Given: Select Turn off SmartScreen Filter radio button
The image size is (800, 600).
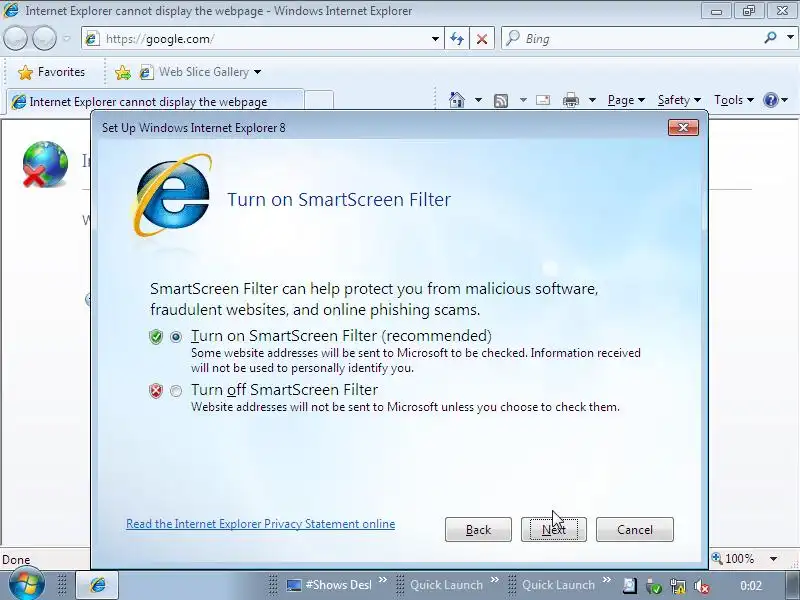Looking at the screenshot, I should [x=176, y=391].
